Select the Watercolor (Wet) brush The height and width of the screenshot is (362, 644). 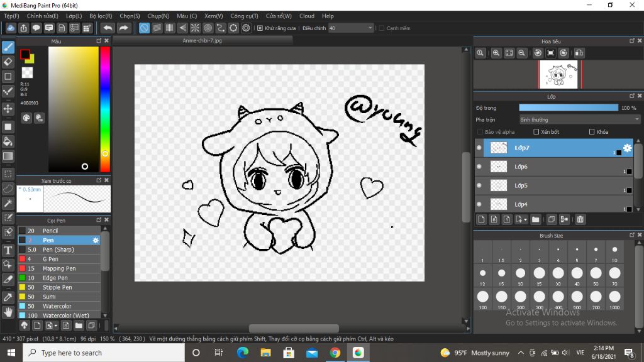pos(59,315)
